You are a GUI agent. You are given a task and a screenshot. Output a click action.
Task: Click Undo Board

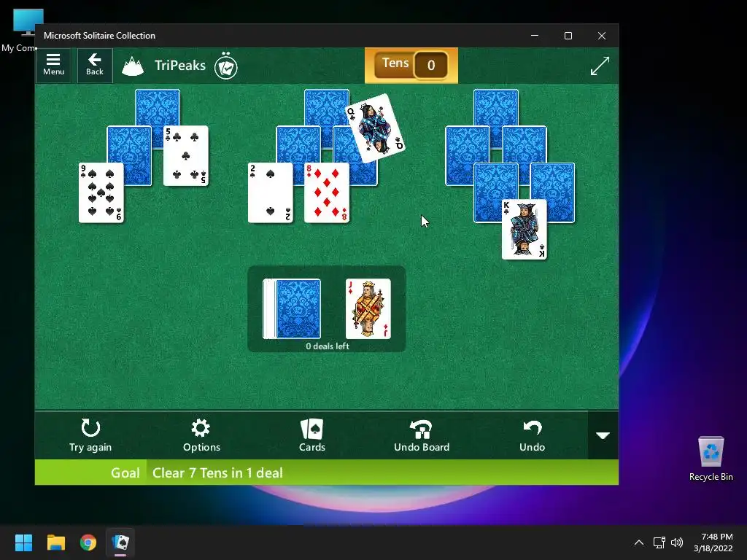click(x=422, y=435)
